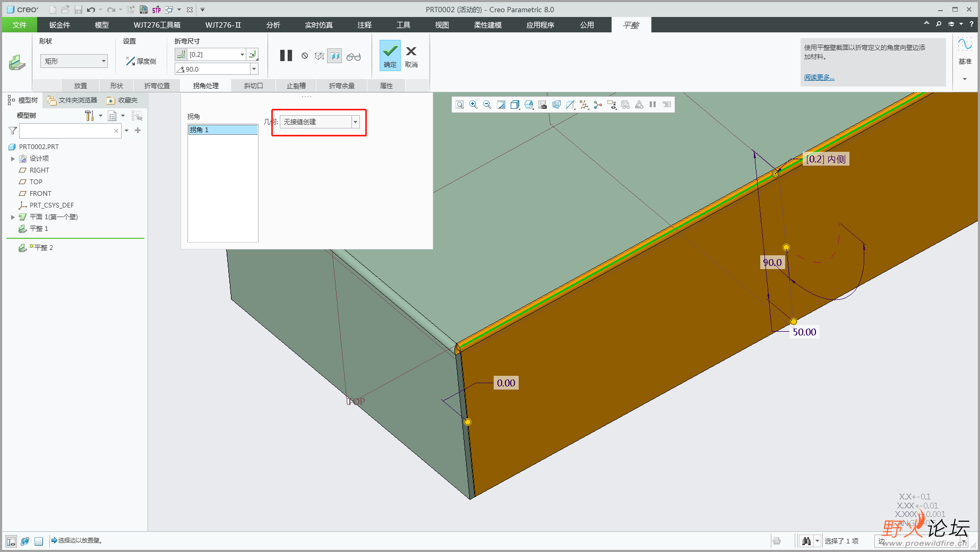980x552 pixels.
Task: Switch to the 钣金件 ribbon tab
Action: [59, 25]
